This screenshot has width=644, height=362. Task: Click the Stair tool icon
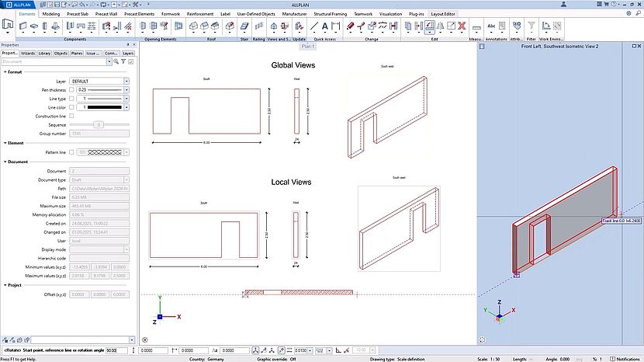(x=244, y=27)
